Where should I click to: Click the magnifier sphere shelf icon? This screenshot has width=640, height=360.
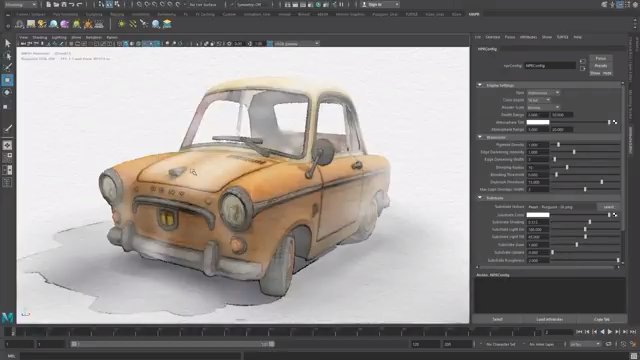coord(156,24)
